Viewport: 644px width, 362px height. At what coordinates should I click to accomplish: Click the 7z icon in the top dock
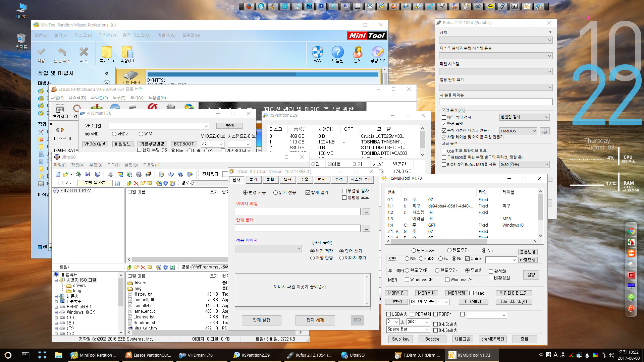point(514,6)
